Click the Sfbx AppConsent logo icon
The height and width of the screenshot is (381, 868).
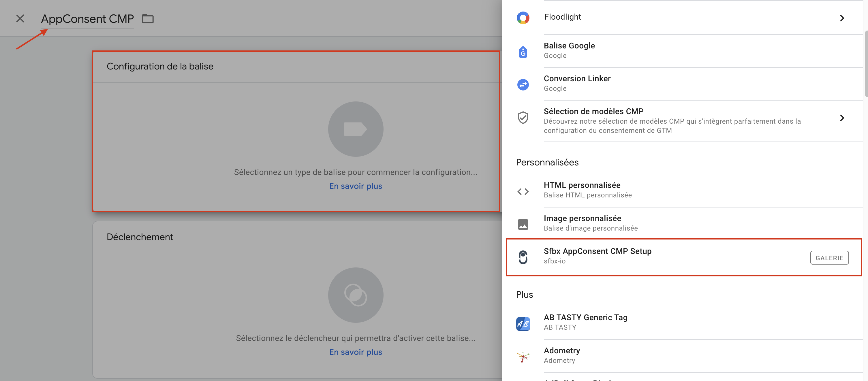[523, 257]
